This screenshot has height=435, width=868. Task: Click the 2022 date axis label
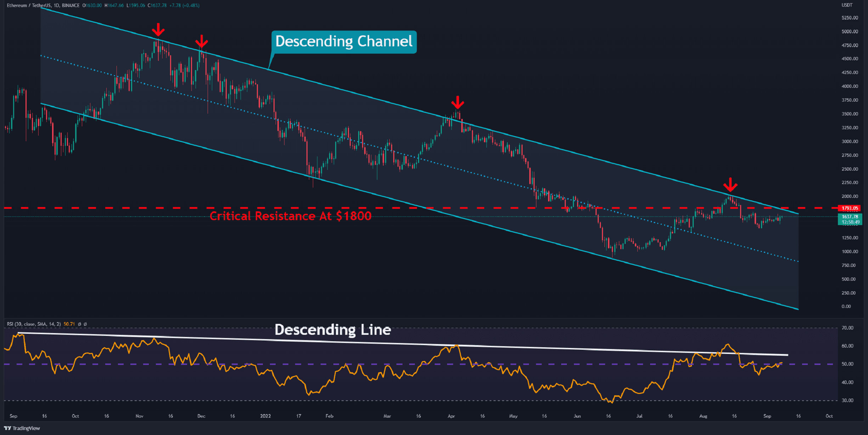point(265,416)
